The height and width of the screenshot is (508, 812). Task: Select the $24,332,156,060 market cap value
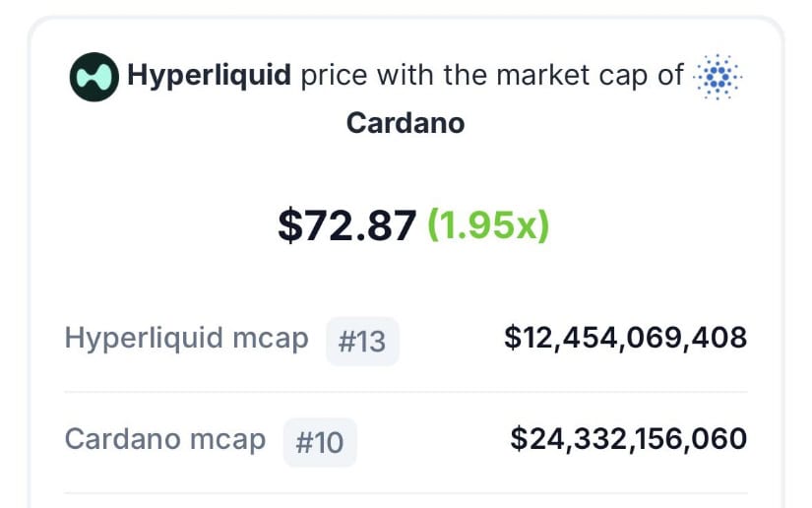[629, 439]
